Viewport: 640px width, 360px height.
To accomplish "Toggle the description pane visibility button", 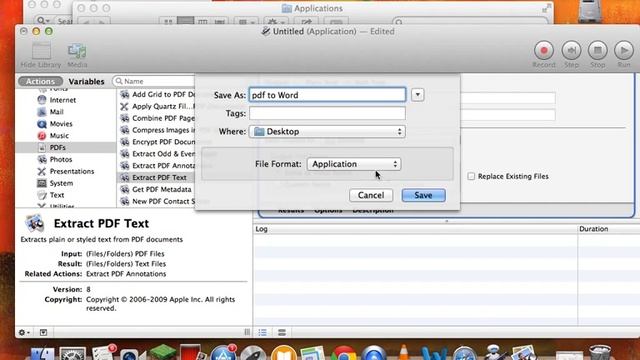I will (x=43, y=332).
